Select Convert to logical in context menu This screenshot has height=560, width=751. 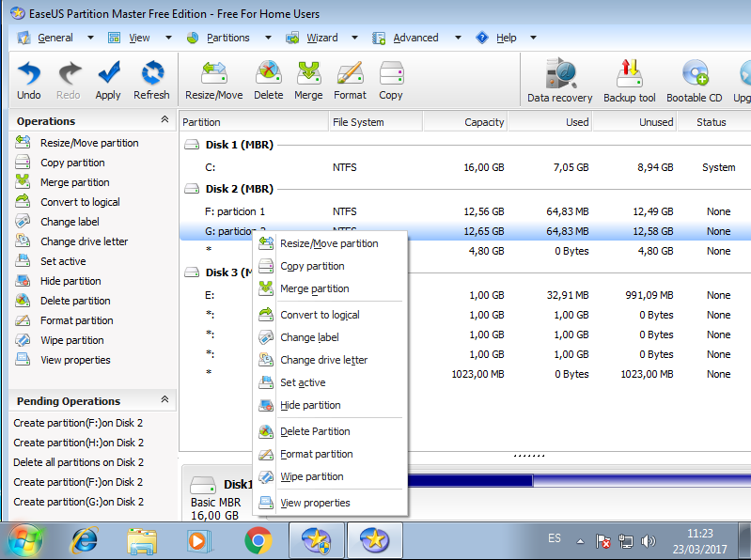(x=330, y=315)
